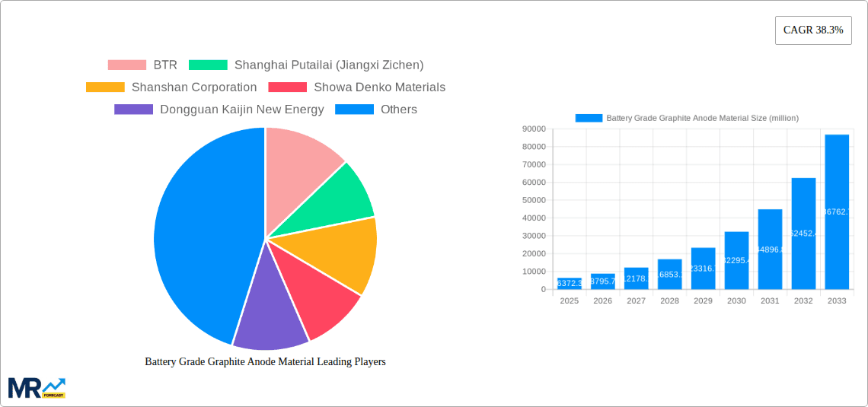
Task: Click the 50000 y-axis label
Action: click(534, 200)
